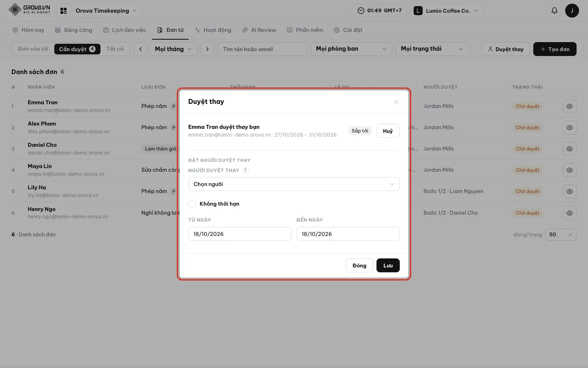Go to next month arrow
This screenshot has height=368, width=588.
(x=207, y=49)
